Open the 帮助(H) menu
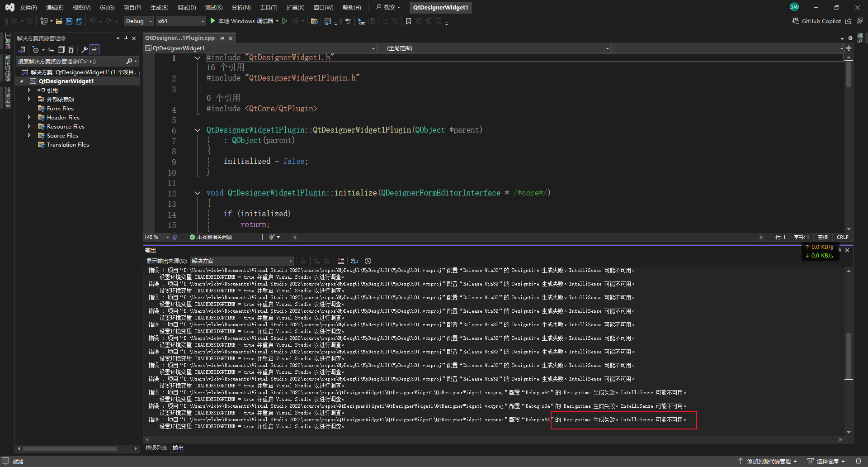Image resolution: width=868 pixels, height=467 pixels. tap(352, 7)
